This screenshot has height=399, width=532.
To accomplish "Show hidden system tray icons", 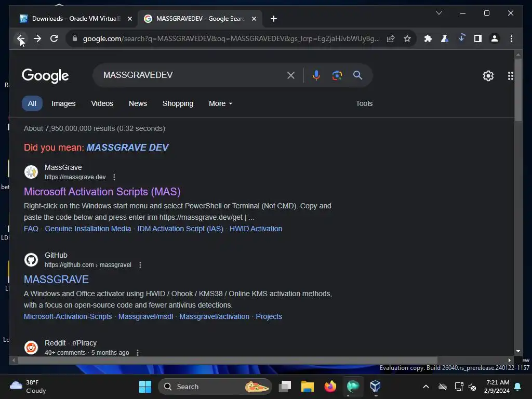I will coord(426,387).
